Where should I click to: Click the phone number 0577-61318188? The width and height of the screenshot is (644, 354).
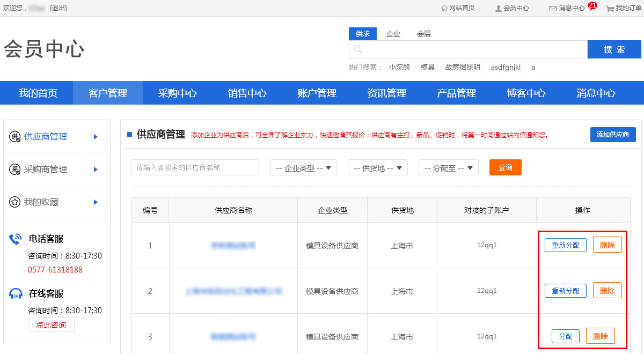pyautogui.click(x=55, y=270)
